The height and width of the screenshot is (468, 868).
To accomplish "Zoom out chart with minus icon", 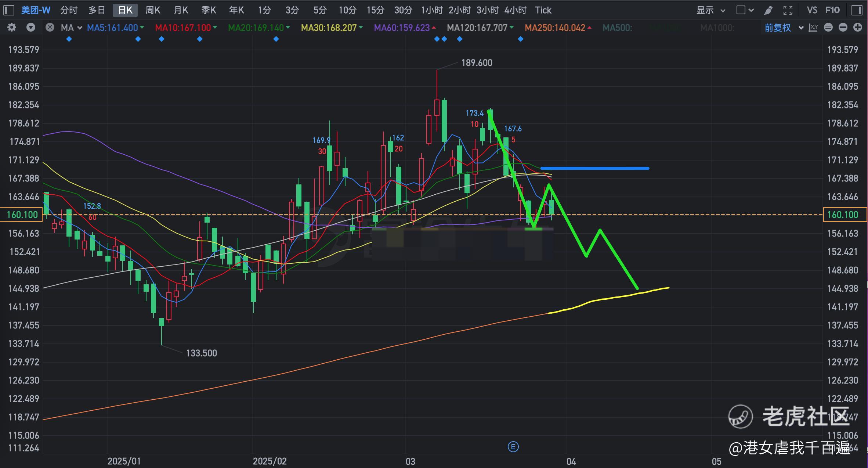I will 843,28.
